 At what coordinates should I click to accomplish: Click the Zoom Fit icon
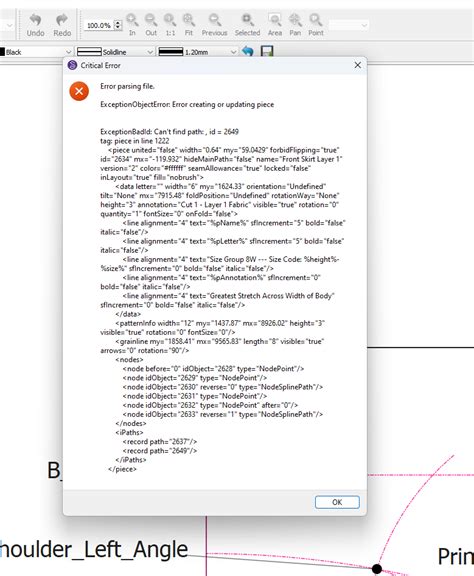point(189,25)
